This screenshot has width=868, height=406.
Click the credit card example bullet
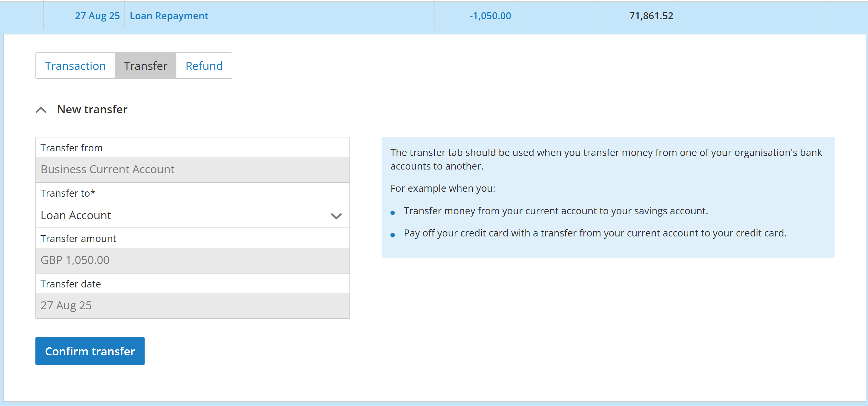coord(595,233)
